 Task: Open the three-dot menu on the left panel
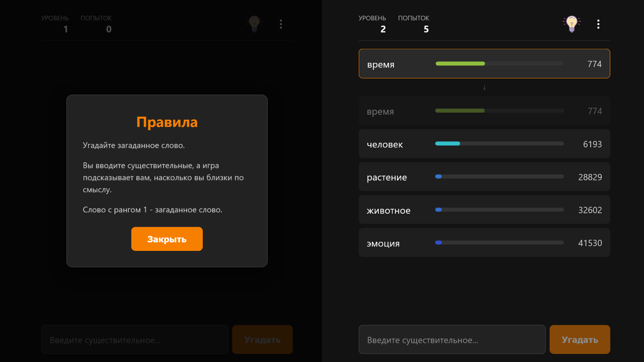281,24
